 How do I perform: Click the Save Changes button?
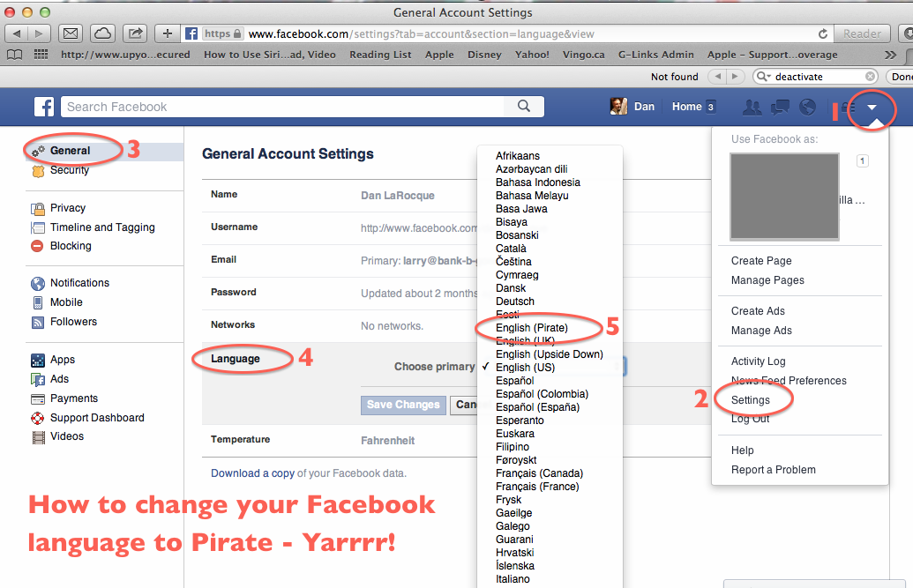403,405
